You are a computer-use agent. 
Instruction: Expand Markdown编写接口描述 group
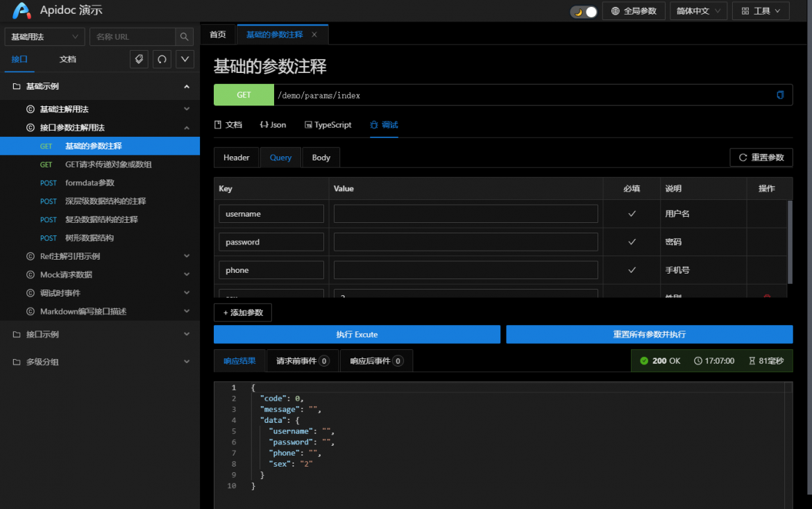click(x=100, y=312)
